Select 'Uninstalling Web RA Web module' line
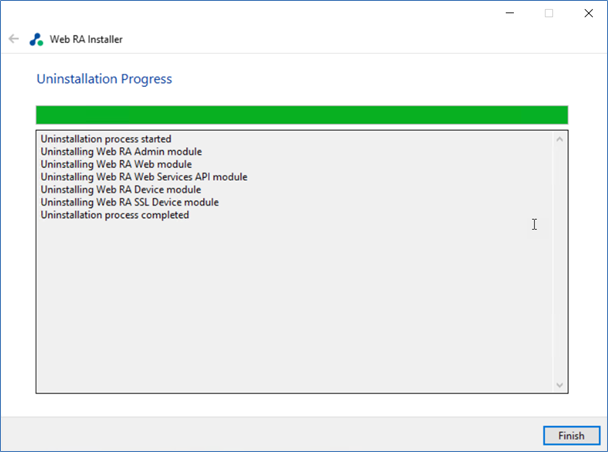The image size is (608, 452). coord(116,164)
